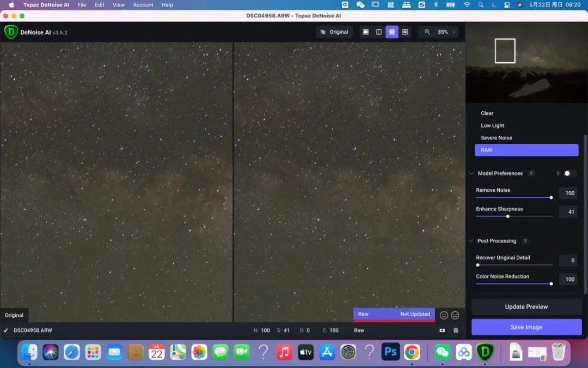This screenshot has height=368, width=588.
Task: Click the "R: 0" value in file row
Action: click(x=304, y=330)
